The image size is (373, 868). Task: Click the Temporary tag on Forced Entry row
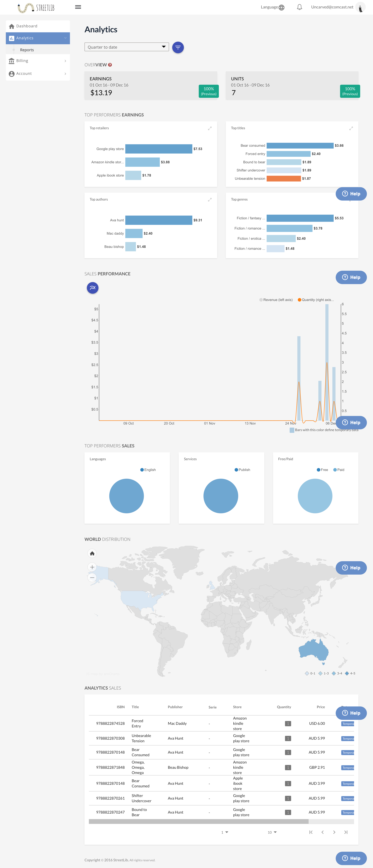[x=348, y=724]
